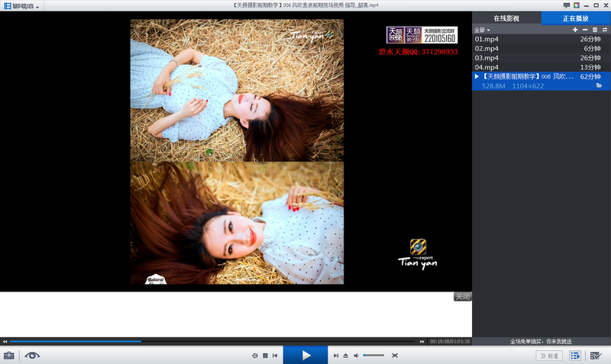Open the 暴风盒子 checklist icon
Viewport: 611px width, 364px height.
(x=596, y=356)
